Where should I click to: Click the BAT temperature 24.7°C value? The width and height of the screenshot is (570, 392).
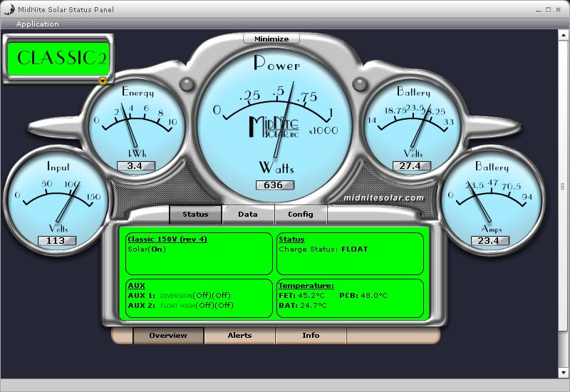pyautogui.click(x=313, y=306)
